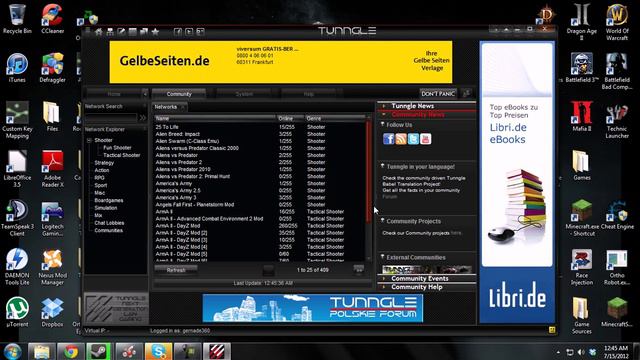Open Defraggler desktop icon

point(52,68)
